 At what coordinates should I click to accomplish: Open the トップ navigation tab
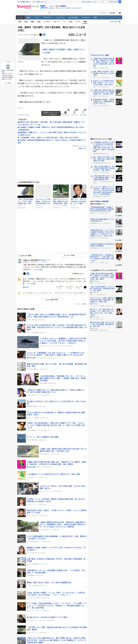[x=20, y=17]
